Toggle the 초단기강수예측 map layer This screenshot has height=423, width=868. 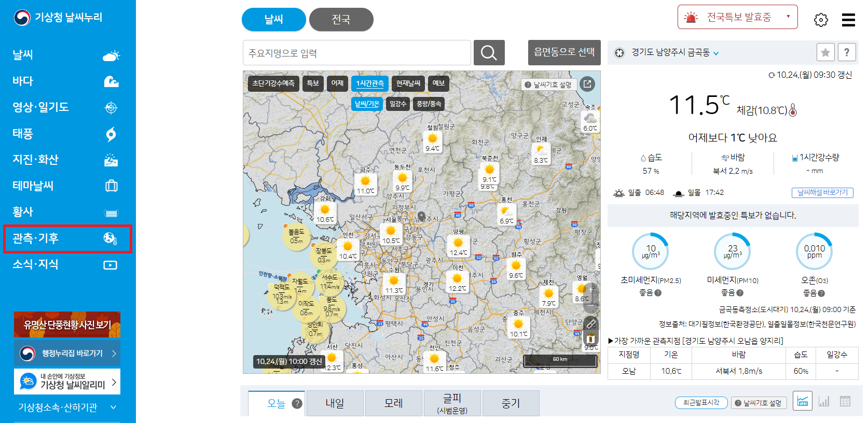(273, 83)
